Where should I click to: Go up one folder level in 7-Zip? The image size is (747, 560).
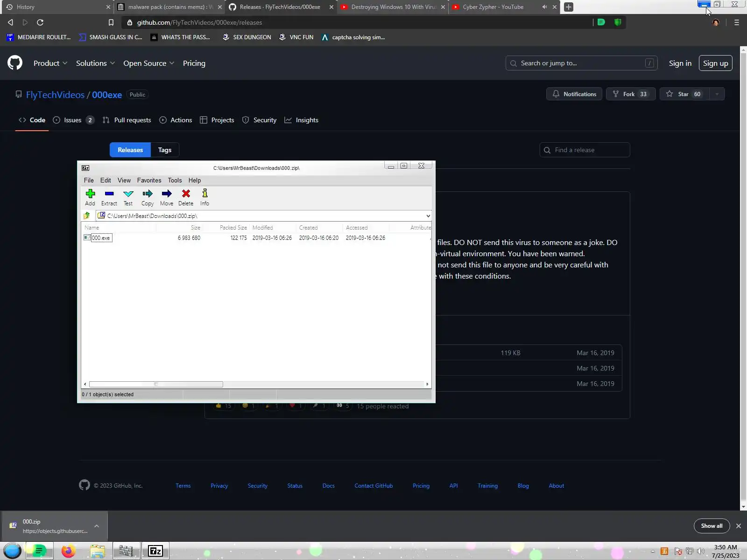tap(87, 216)
